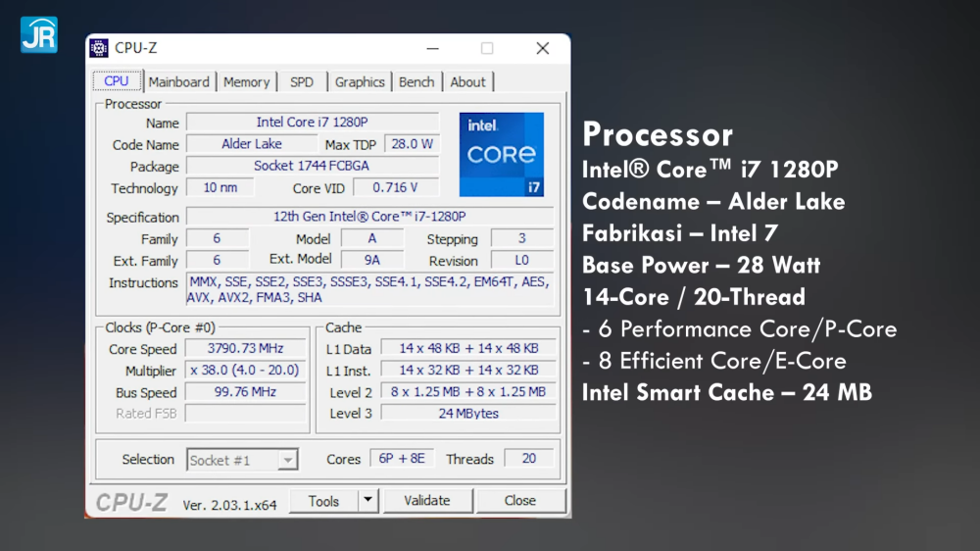980x551 pixels.
Task: Click the Cores value 6P + 8E
Action: click(x=402, y=459)
